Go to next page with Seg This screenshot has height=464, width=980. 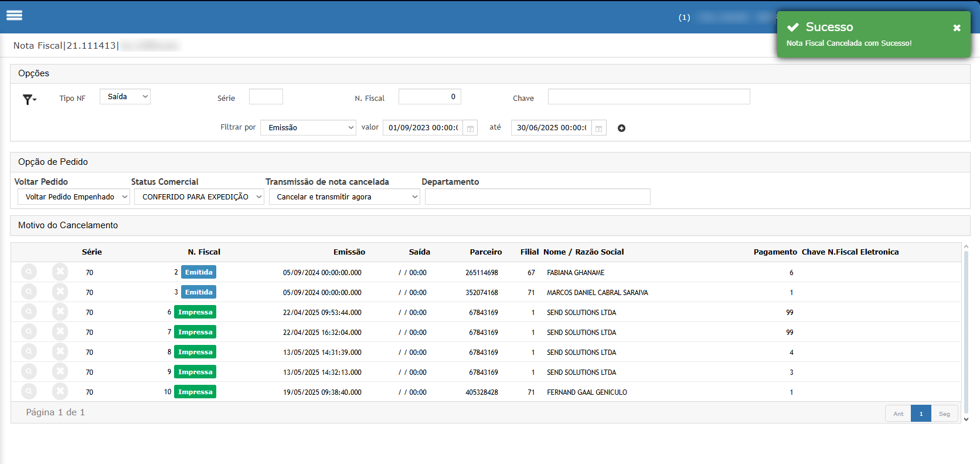[x=944, y=414]
